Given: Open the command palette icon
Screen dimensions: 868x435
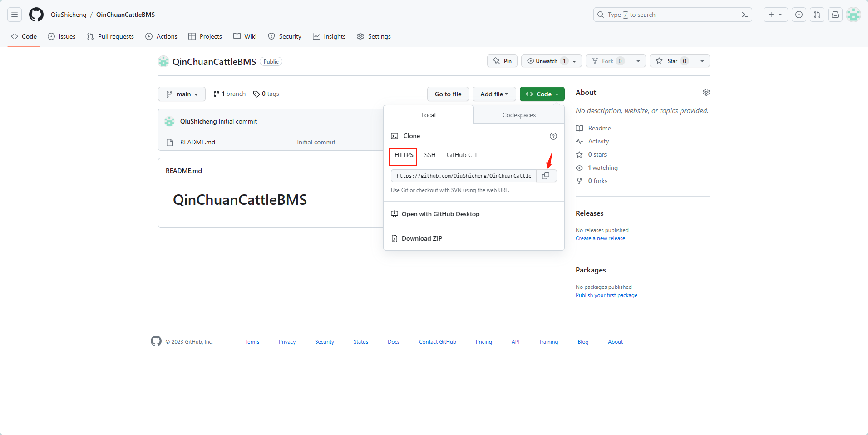Looking at the screenshot, I should click(x=745, y=15).
